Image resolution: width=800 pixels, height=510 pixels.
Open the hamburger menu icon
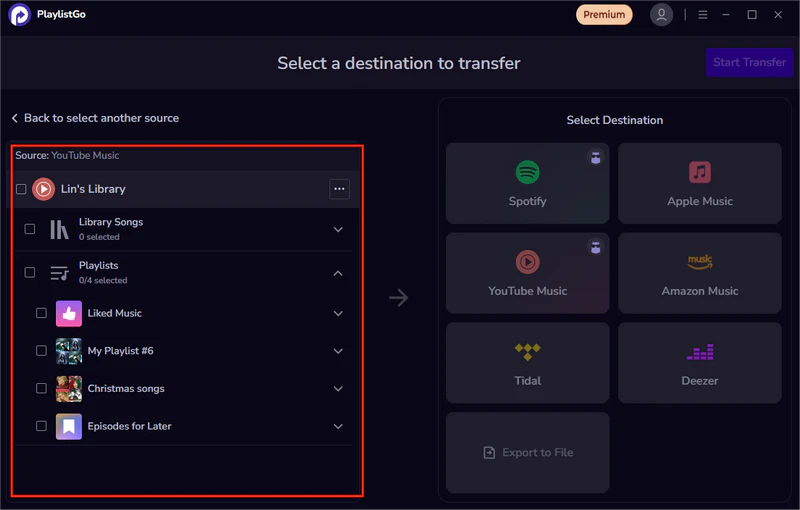pyautogui.click(x=703, y=15)
